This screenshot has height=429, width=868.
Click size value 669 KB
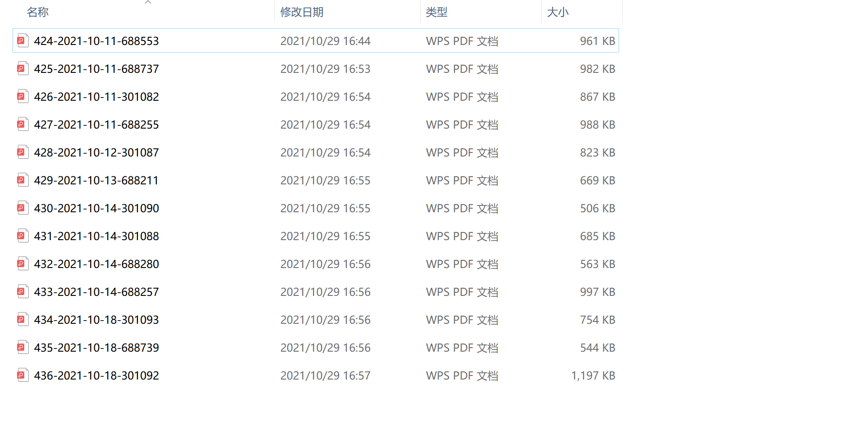click(598, 180)
